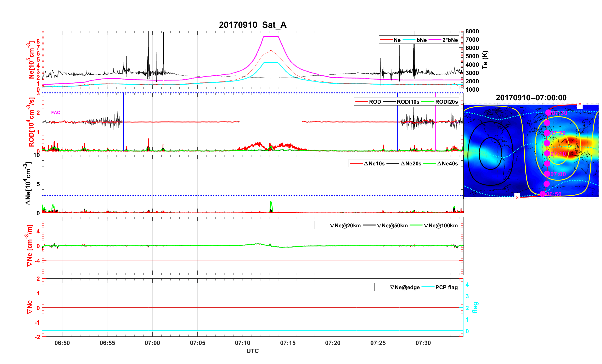Click the red S endpoint label on map

517,197
